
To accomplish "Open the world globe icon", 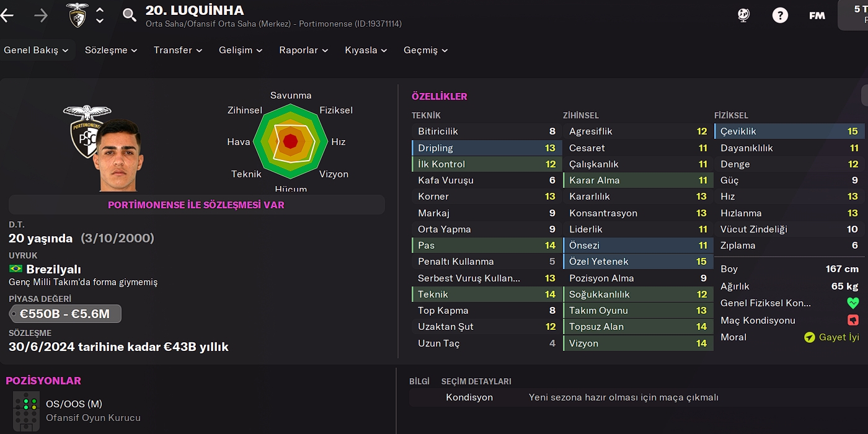I will (743, 15).
